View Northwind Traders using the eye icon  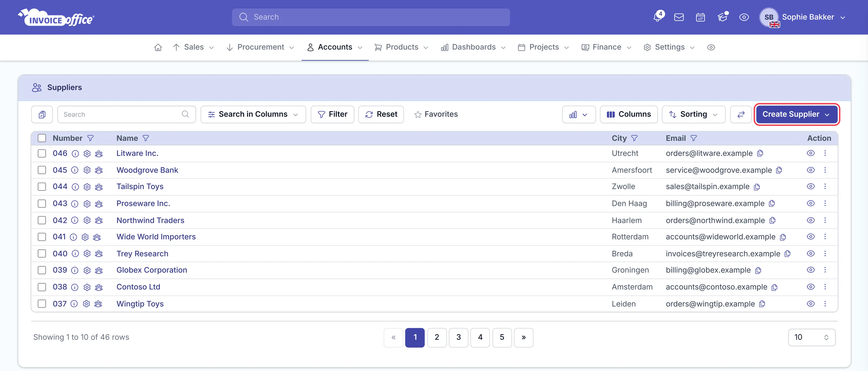coord(811,220)
